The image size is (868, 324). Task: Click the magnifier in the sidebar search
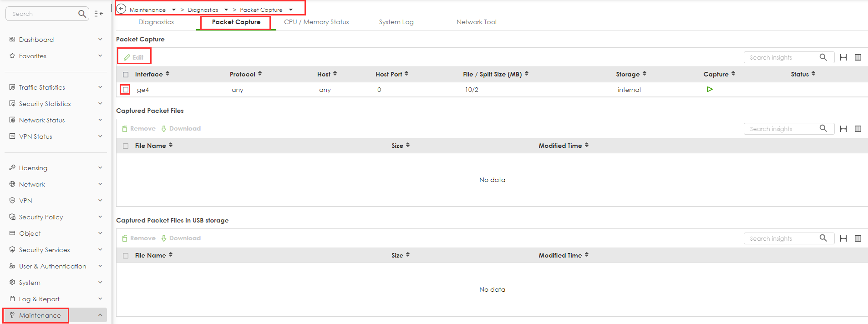coord(82,14)
